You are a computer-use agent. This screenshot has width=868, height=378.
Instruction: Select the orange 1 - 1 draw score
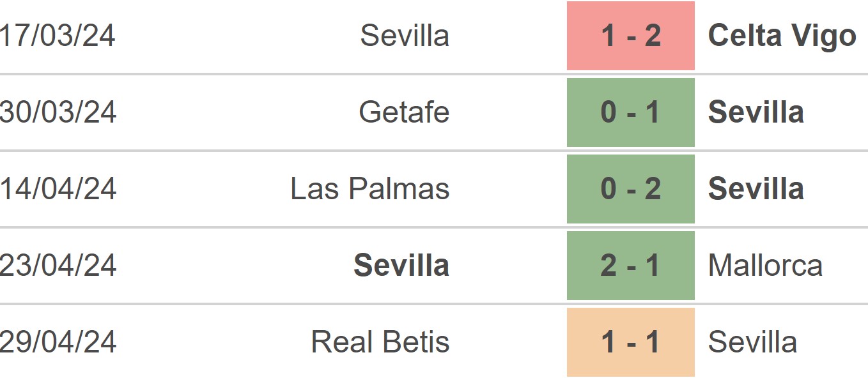(x=630, y=342)
